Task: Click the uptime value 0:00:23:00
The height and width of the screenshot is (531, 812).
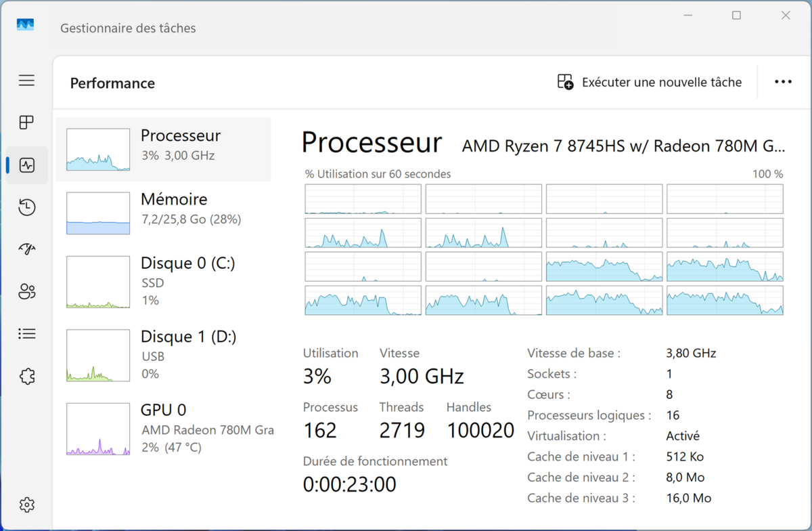Action: tap(349, 484)
